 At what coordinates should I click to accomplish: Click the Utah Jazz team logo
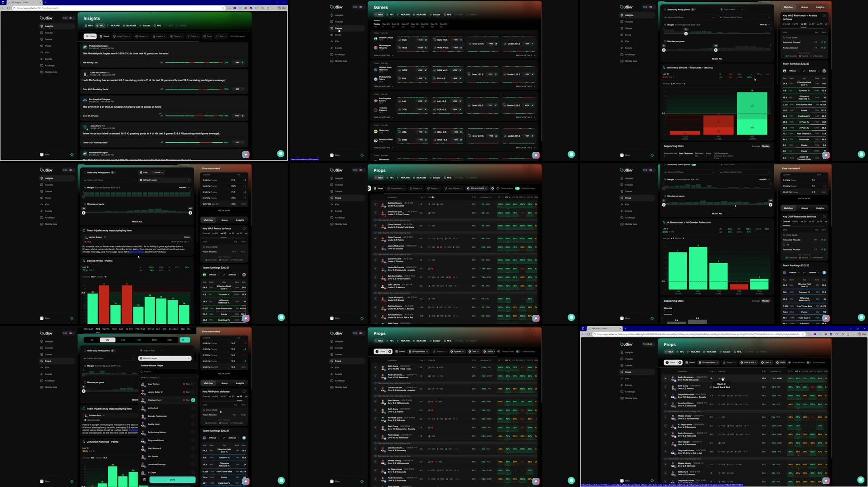375,131
